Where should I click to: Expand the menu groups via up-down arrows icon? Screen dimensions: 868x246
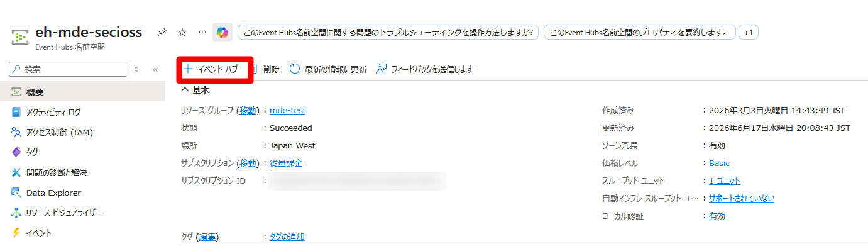coord(136,69)
